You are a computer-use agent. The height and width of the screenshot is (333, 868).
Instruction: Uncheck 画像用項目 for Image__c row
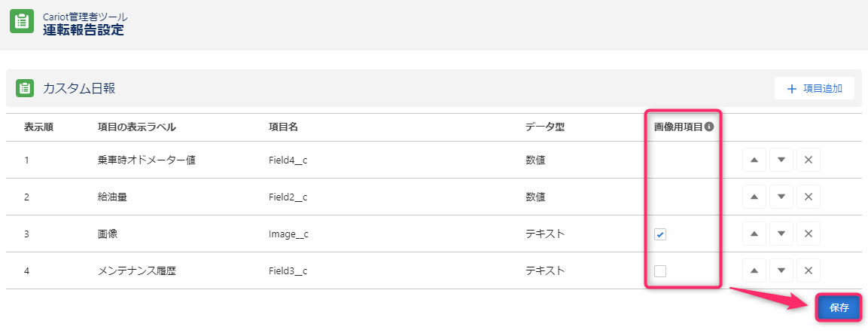click(x=660, y=234)
